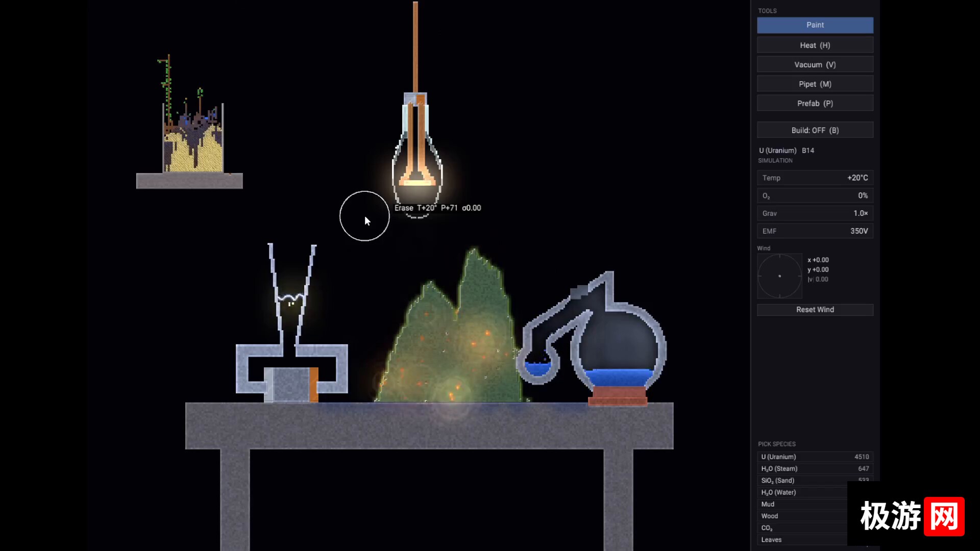The width and height of the screenshot is (980, 551).
Task: Click the wind y +0.00 value
Action: [818, 269]
